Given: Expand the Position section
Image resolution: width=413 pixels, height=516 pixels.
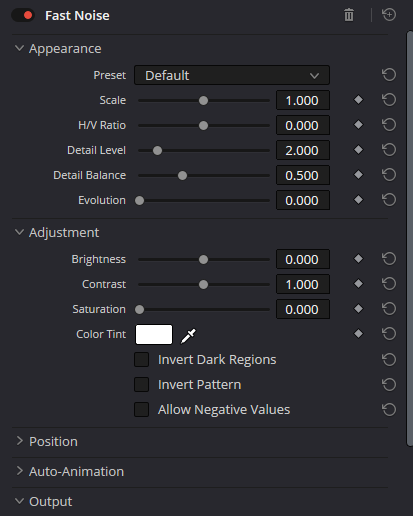Looking at the screenshot, I should [x=19, y=441].
